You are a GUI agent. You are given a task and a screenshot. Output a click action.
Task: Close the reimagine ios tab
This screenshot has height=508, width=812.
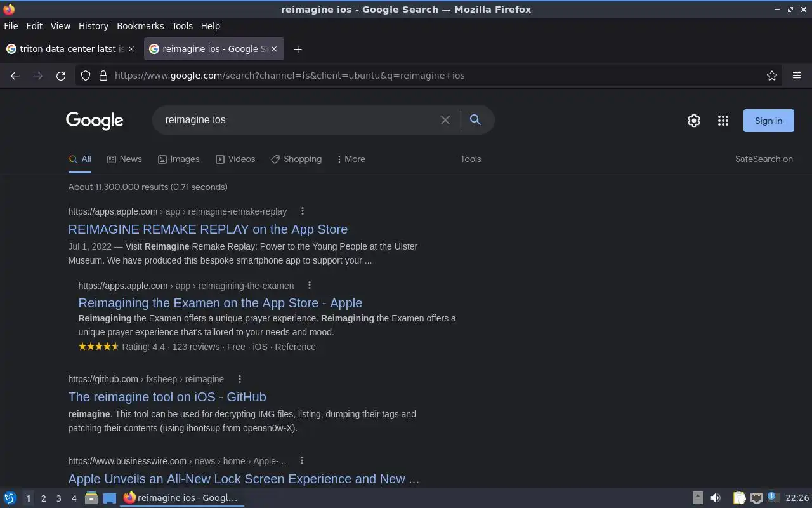[275, 49]
